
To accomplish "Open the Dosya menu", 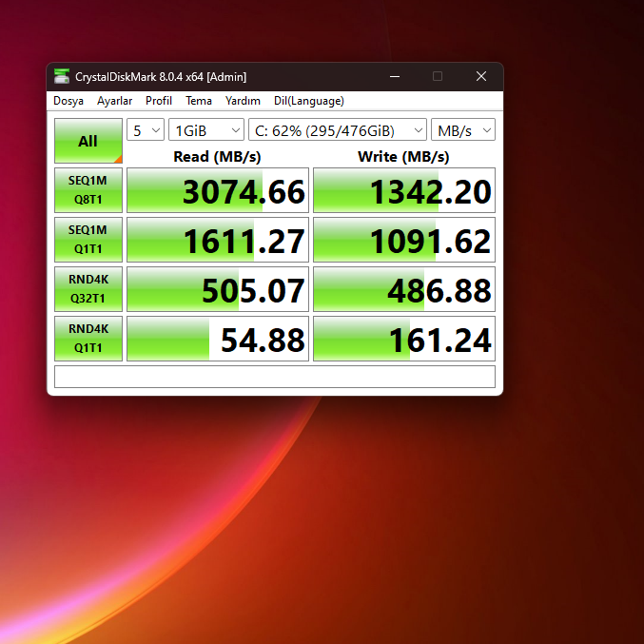I will click(x=68, y=101).
